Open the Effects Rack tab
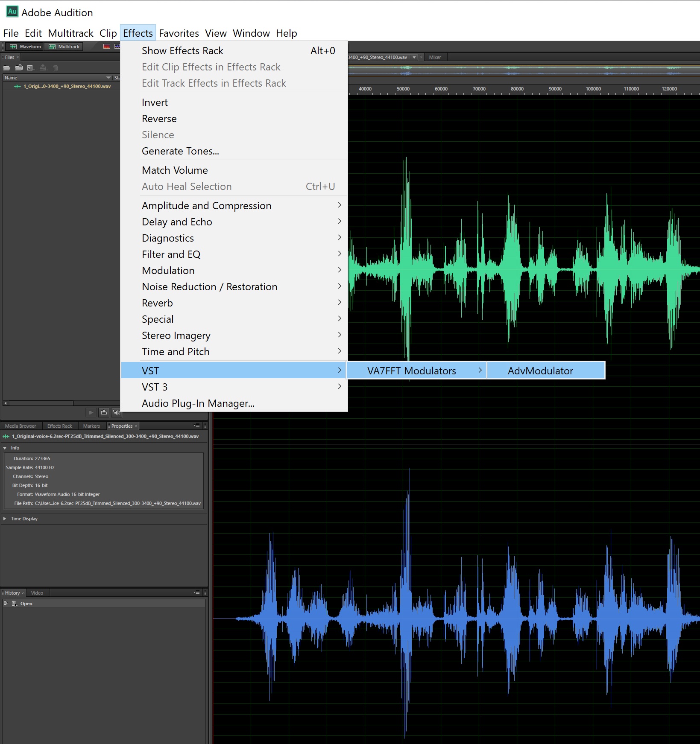The image size is (700, 744). 59,426
